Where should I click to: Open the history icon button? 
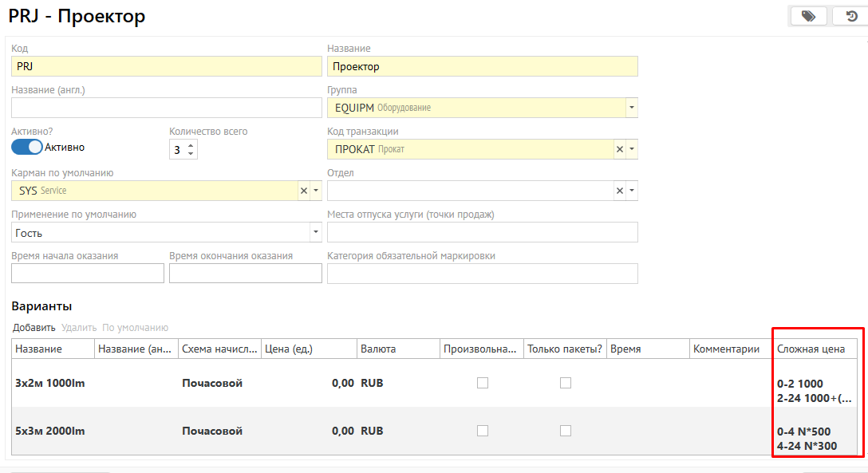pos(851,16)
